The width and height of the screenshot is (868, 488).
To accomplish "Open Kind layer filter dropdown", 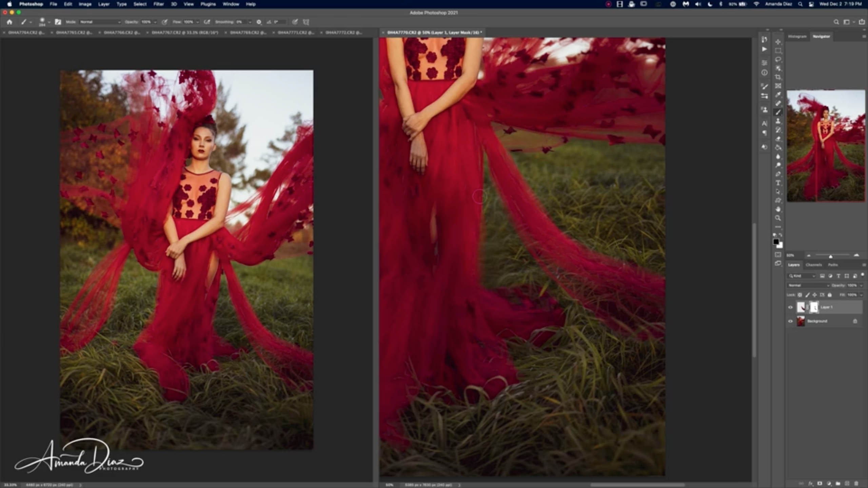I will tap(802, 276).
